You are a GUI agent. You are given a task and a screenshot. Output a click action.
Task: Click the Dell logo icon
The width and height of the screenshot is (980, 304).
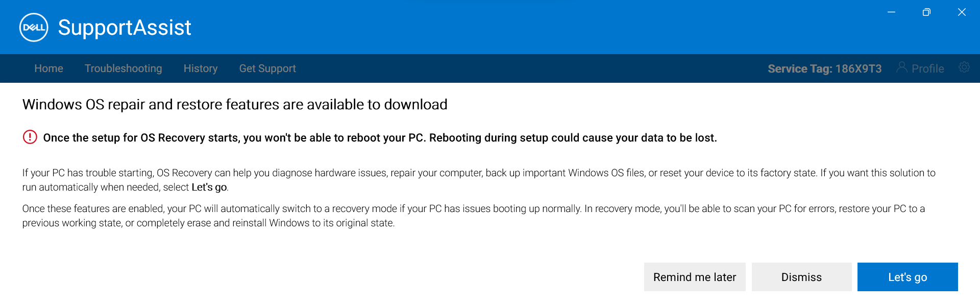(34, 28)
